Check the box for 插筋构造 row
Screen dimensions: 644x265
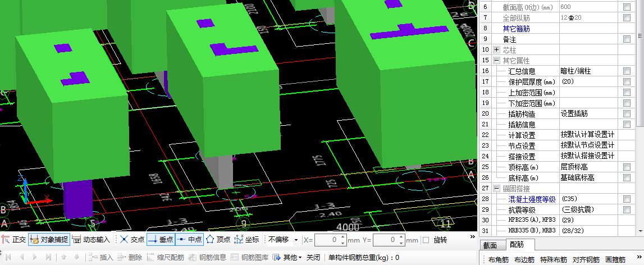point(627,114)
